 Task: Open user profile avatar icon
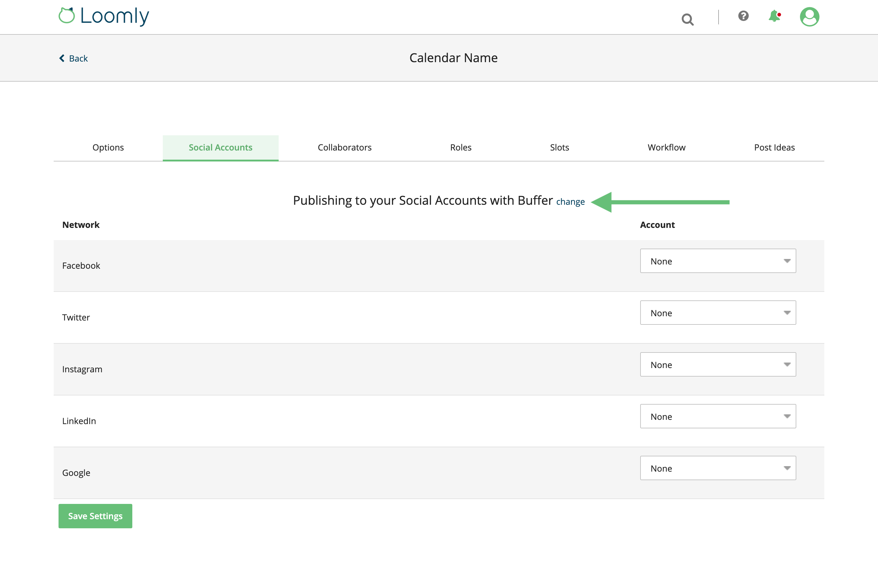point(809,17)
